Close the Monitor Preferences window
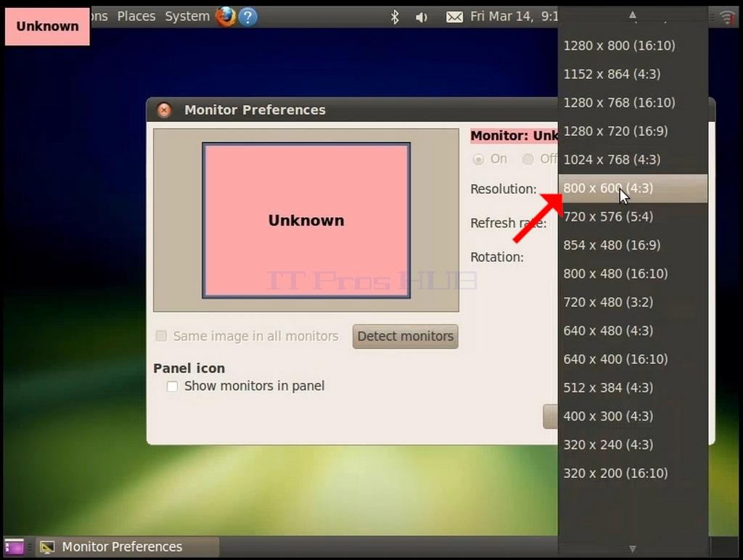The width and height of the screenshot is (743, 560). pos(164,110)
